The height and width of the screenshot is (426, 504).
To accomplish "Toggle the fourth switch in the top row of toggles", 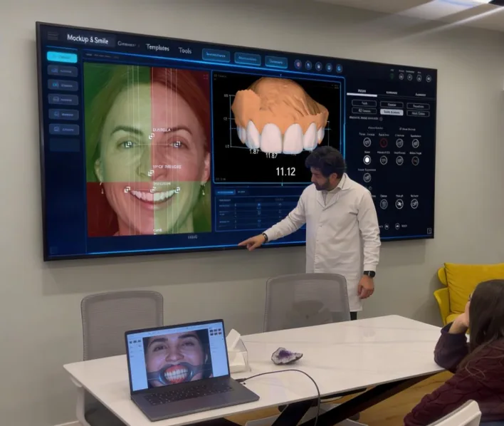I will pyautogui.click(x=415, y=143).
